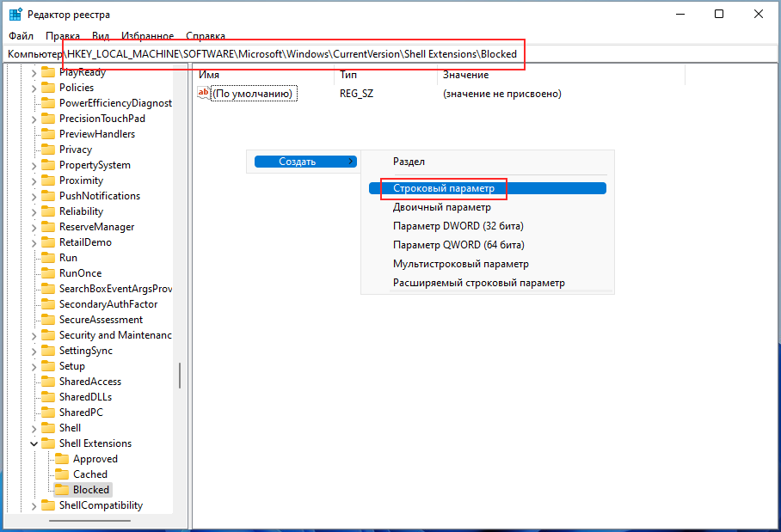Open the Файл menu
The image size is (781, 532).
click(21, 36)
